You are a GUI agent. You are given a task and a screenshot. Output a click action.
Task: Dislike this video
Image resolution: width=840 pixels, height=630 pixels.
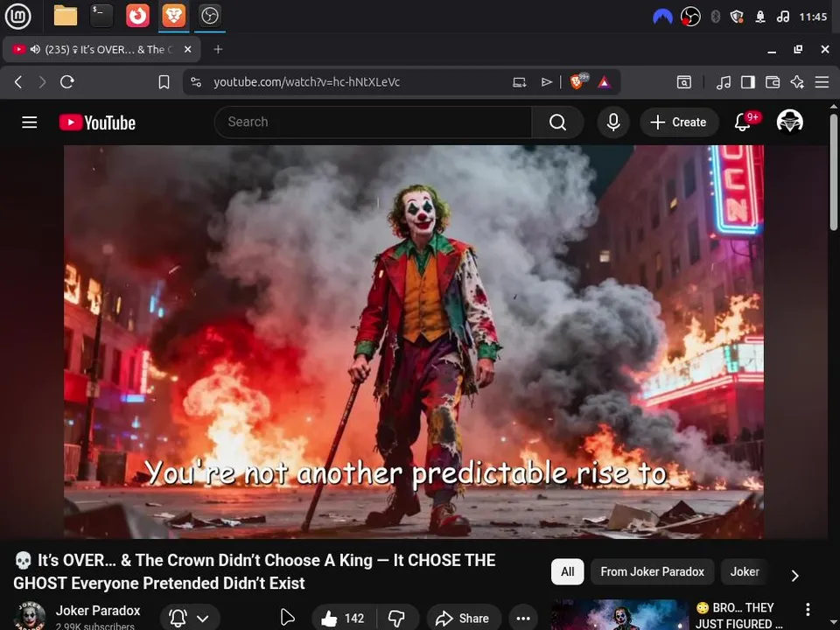397,619
